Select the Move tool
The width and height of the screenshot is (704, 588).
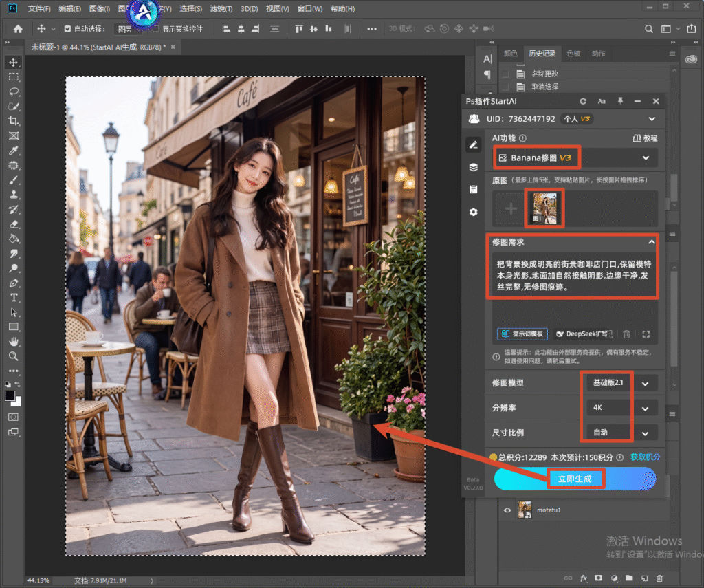coord(14,63)
